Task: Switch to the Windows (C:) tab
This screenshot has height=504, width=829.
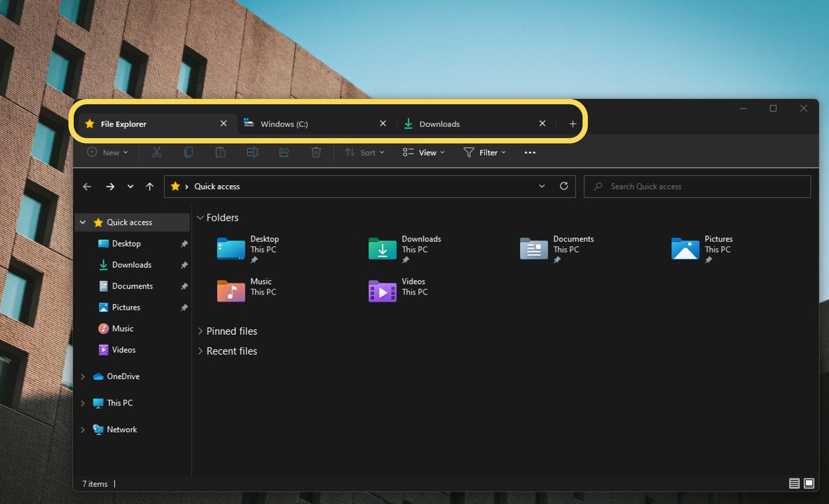Action: click(316, 124)
